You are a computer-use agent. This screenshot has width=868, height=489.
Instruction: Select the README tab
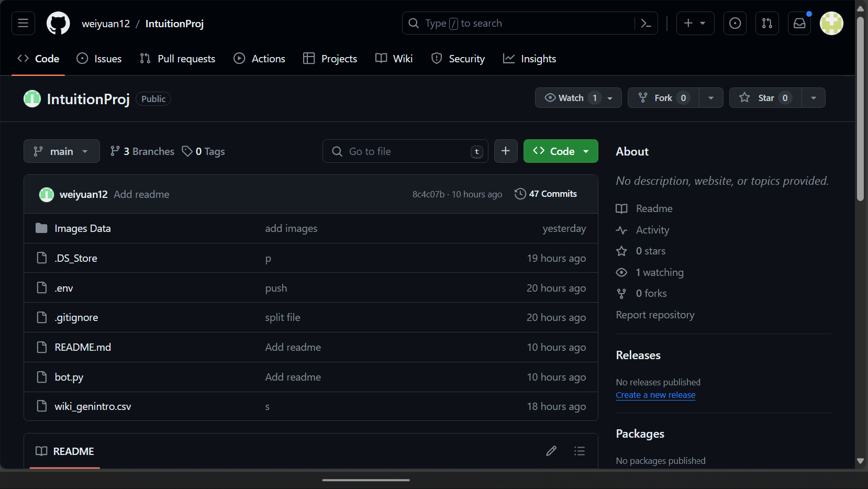pyautogui.click(x=65, y=451)
